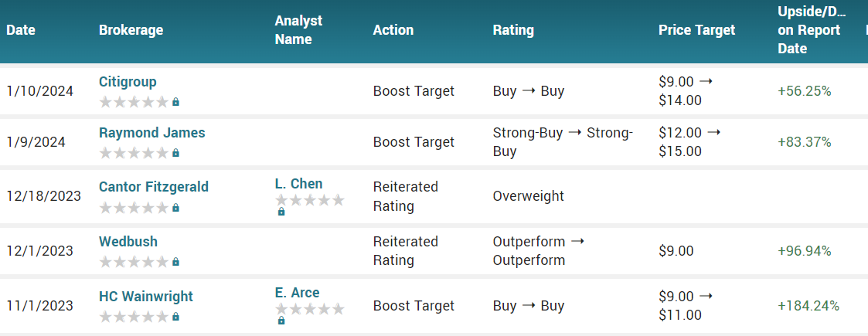Click the lock icon under Cantor Fitzgerald
The height and width of the screenshot is (336, 868).
[x=175, y=208]
